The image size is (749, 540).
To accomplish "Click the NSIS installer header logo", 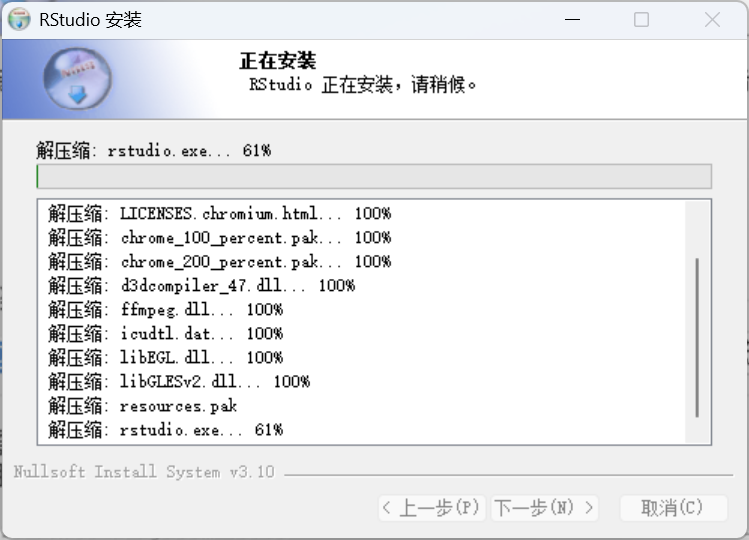I will click(x=78, y=79).
